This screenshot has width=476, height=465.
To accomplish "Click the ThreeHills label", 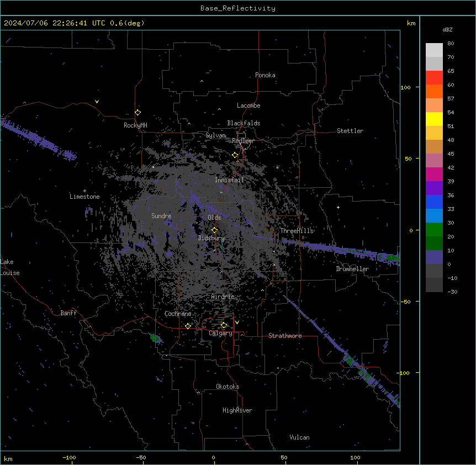I will (297, 231).
